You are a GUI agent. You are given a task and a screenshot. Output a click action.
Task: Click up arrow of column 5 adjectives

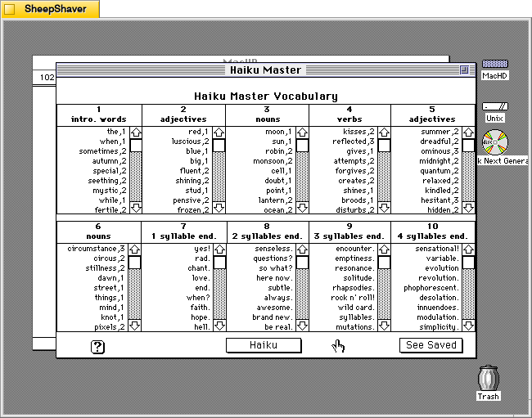click(468, 133)
